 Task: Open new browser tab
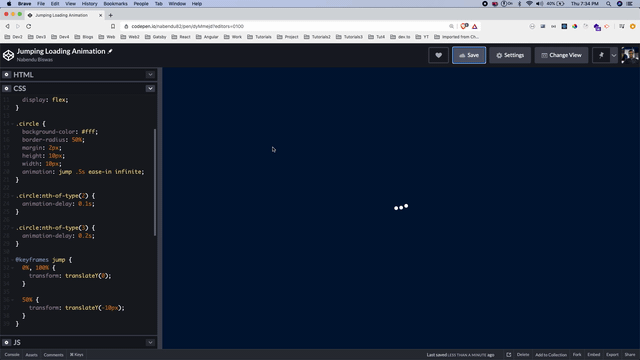pyautogui.click(x=110, y=15)
